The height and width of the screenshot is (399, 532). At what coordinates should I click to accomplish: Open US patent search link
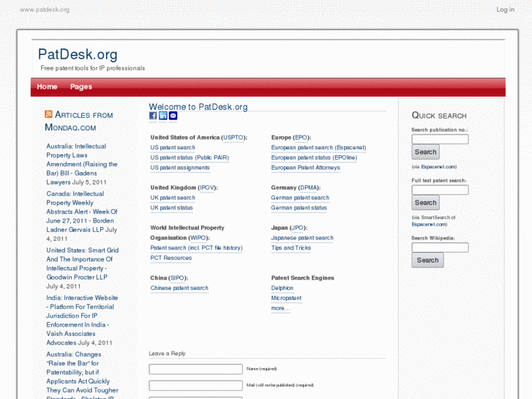[x=173, y=148]
